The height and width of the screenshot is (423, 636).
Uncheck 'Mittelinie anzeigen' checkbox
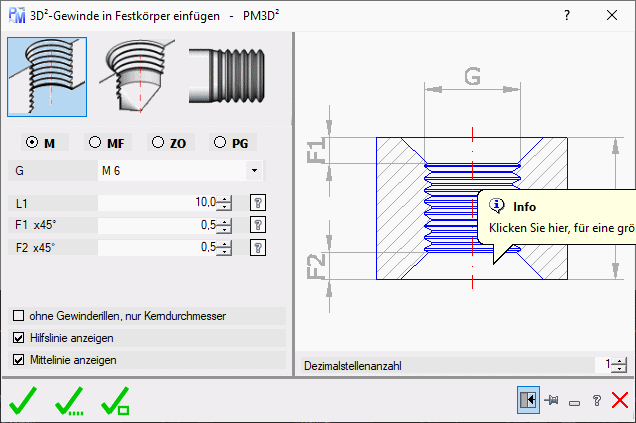click(18, 359)
